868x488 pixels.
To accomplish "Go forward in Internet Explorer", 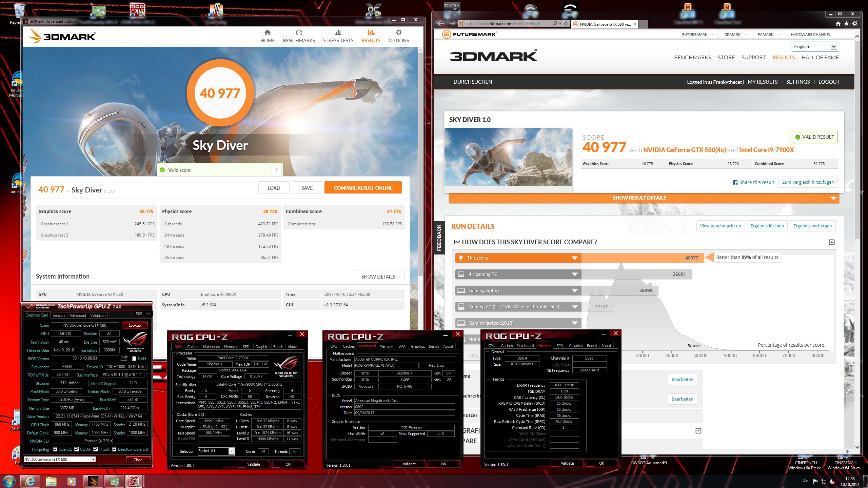I will [x=452, y=23].
